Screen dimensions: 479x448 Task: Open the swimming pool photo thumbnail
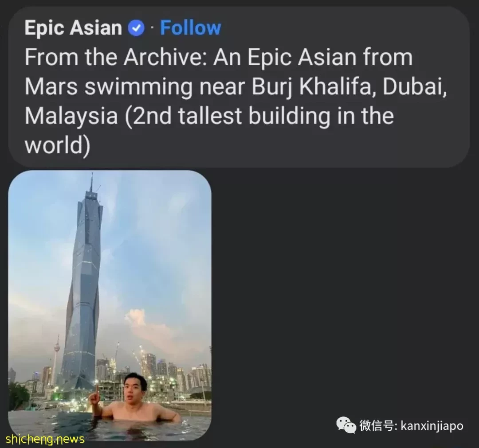(110, 305)
